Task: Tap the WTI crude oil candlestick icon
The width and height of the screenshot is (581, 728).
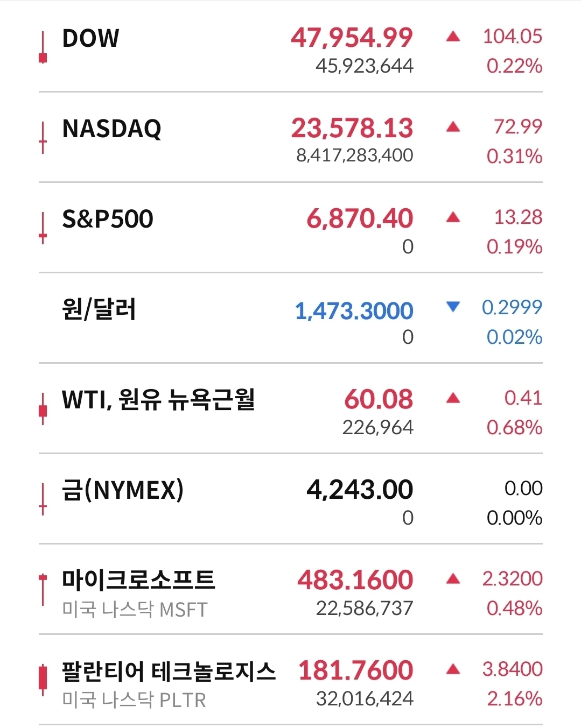Action: tap(43, 409)
